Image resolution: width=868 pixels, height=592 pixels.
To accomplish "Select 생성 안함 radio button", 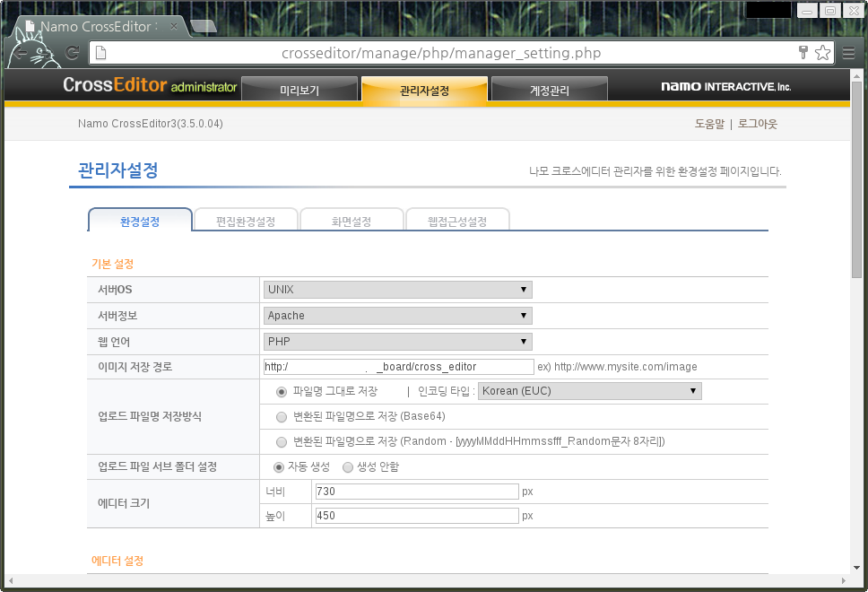I will (x=348, y=466).
